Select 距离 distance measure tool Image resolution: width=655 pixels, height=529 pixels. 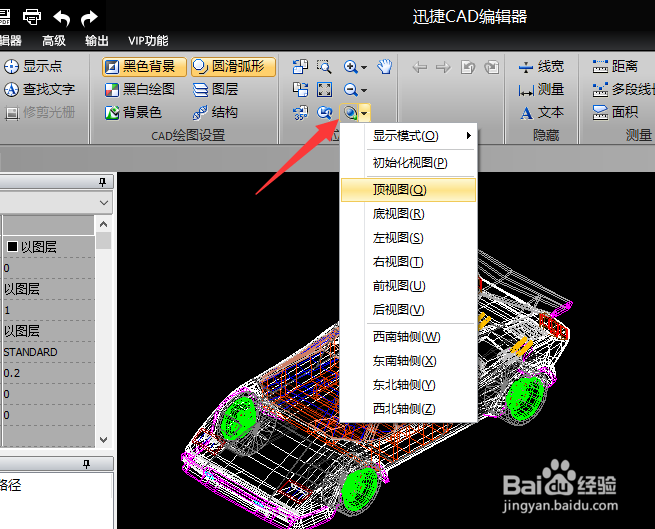tap(616, 66)
